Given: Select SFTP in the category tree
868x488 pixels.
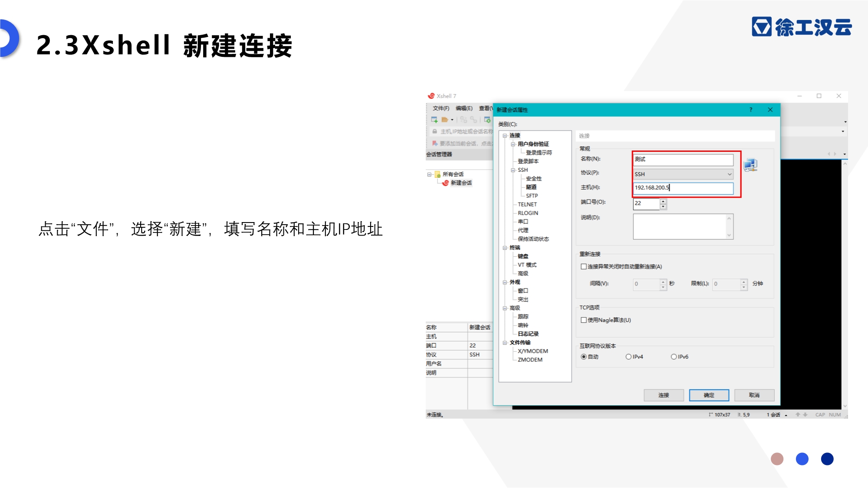Looking at the screenshot, I should tap(532, 196).
